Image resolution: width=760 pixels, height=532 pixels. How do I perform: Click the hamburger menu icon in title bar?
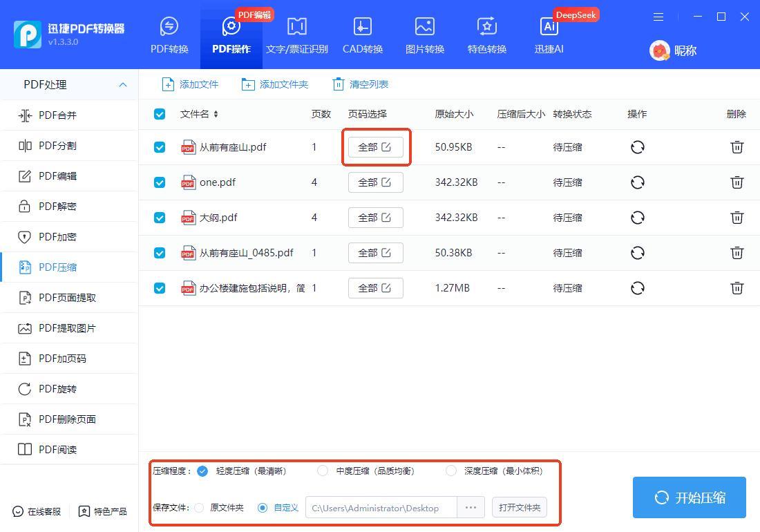(x=658, y=17)
